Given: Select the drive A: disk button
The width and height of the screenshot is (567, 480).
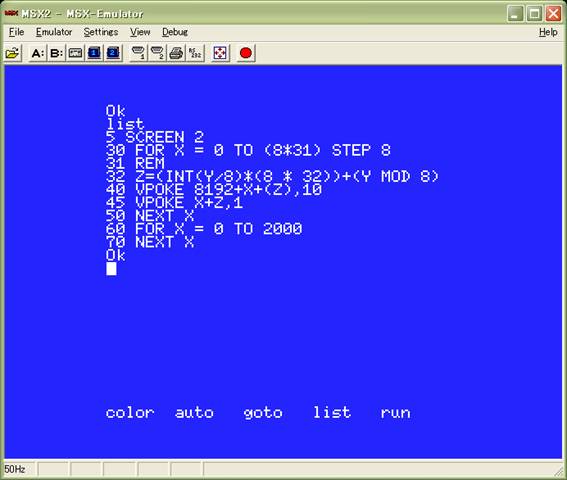Looking at the screenshot, I should pos(38,53).
